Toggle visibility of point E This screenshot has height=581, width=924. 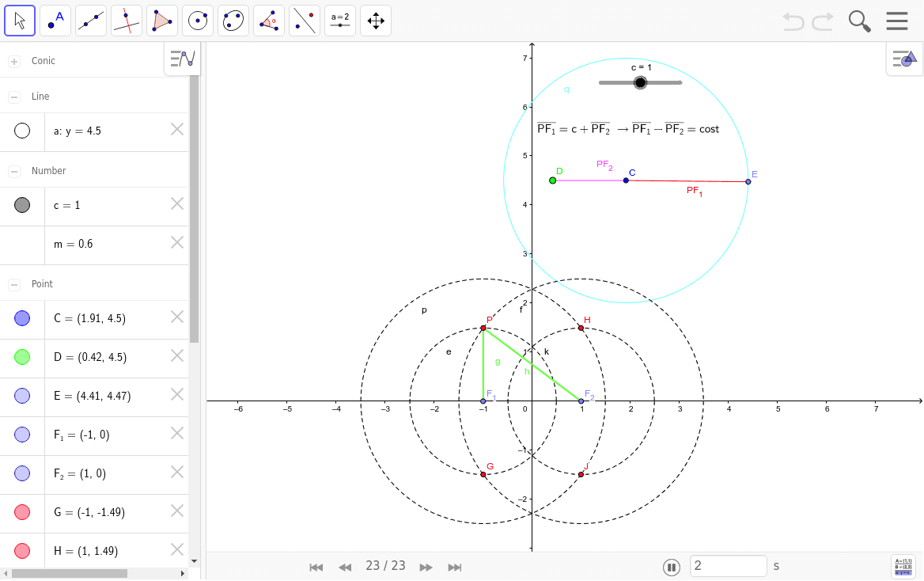[x=22, y=396]
